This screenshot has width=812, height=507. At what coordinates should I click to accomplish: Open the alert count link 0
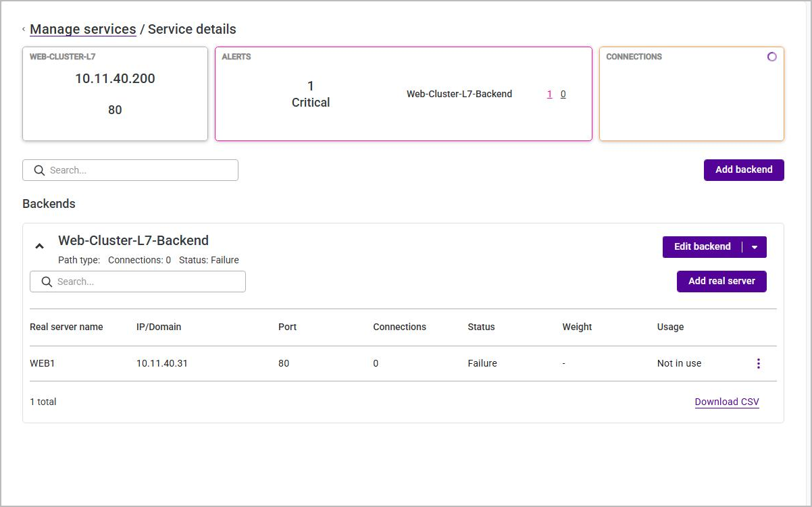563,95
